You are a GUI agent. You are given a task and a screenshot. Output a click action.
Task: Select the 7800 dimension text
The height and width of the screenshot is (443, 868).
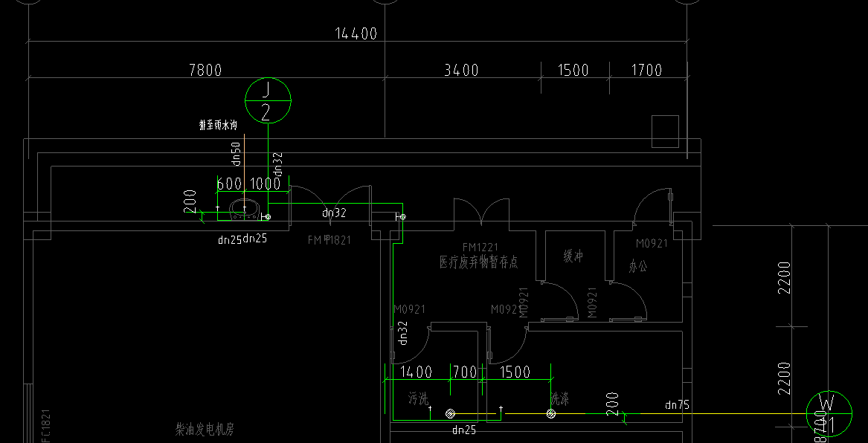[x=205, y=70]
